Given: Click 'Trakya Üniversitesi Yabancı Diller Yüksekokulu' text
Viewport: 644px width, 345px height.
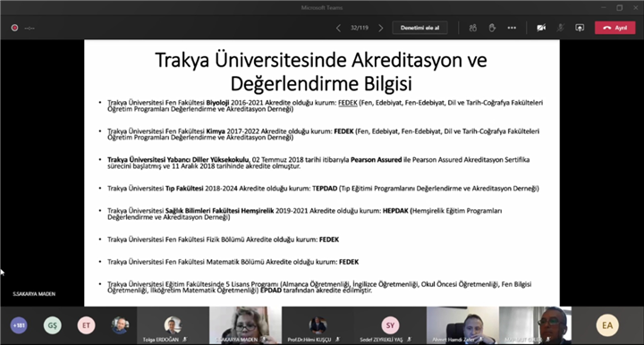Looking at the screenshot, I should [178, 160].
